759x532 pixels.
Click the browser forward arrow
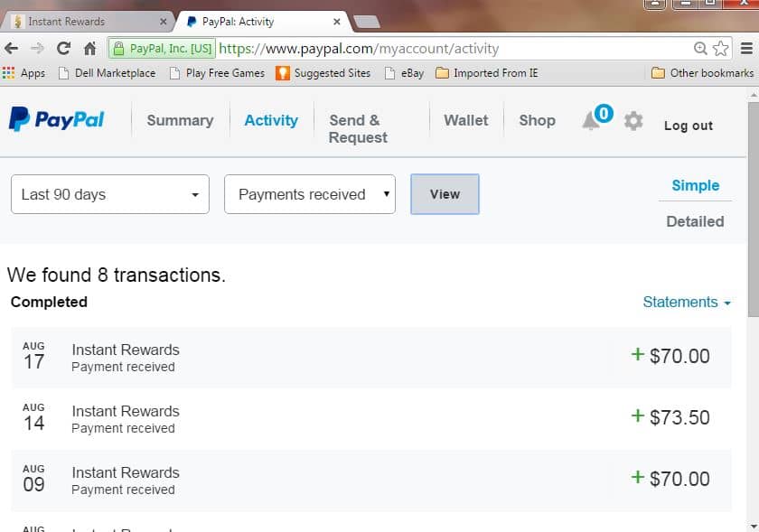[37, 49]
